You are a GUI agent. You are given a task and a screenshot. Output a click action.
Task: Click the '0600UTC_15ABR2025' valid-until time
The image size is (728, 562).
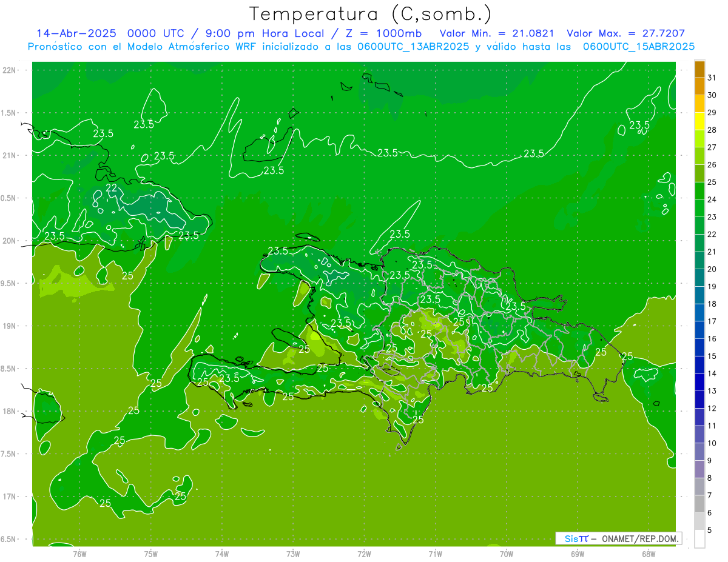point(639,47)
